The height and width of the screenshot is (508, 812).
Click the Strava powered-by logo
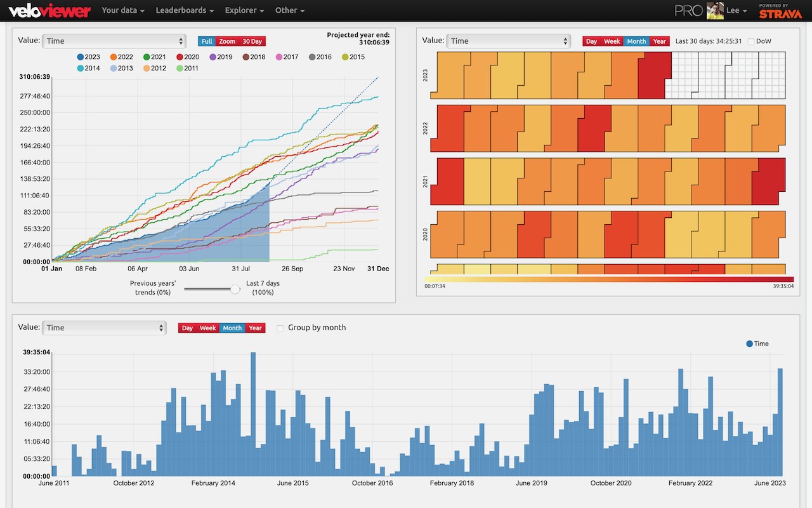click(x=771, y=11)
